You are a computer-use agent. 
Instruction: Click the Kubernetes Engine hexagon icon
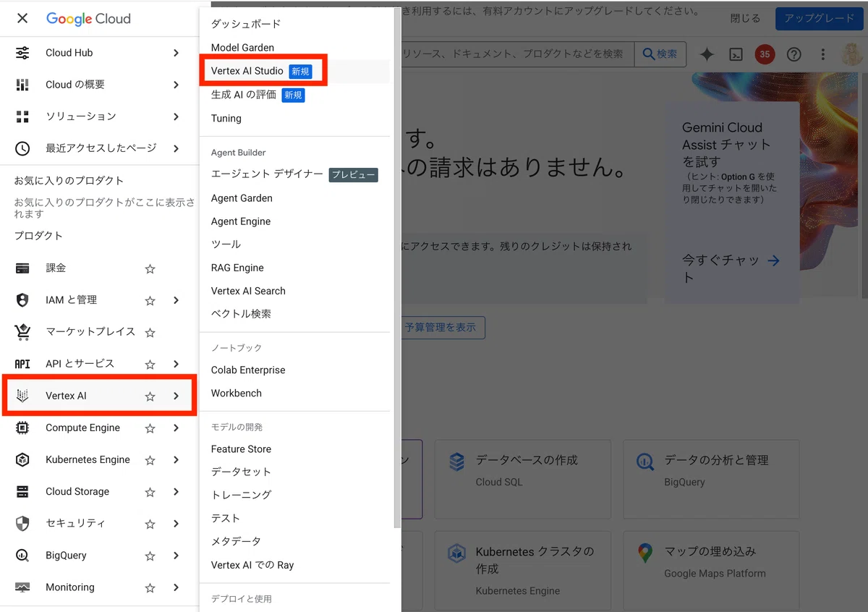tap(22, 459)
